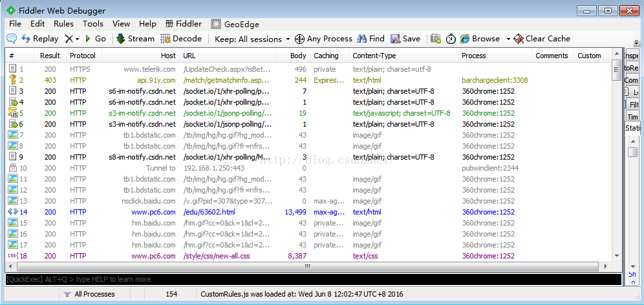
Task: Open the File menu
Action: coord(16,24)
